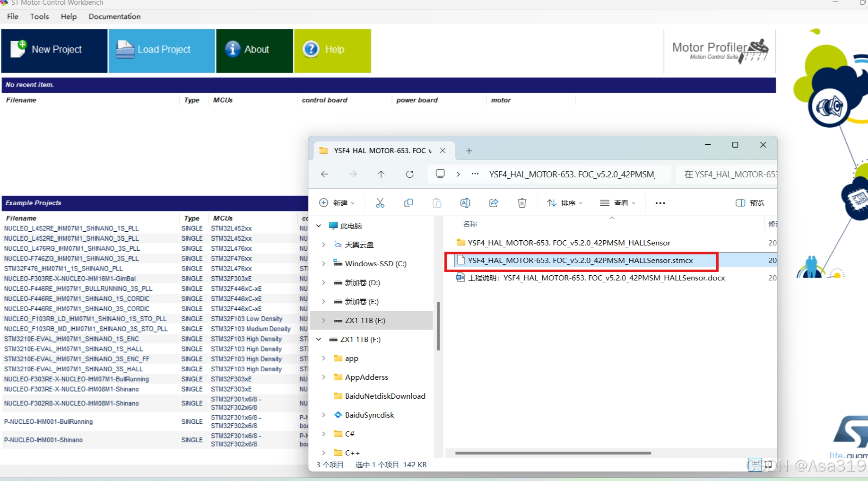
Task: Open the Help menu in menu bar
Action: pos(69,17)
